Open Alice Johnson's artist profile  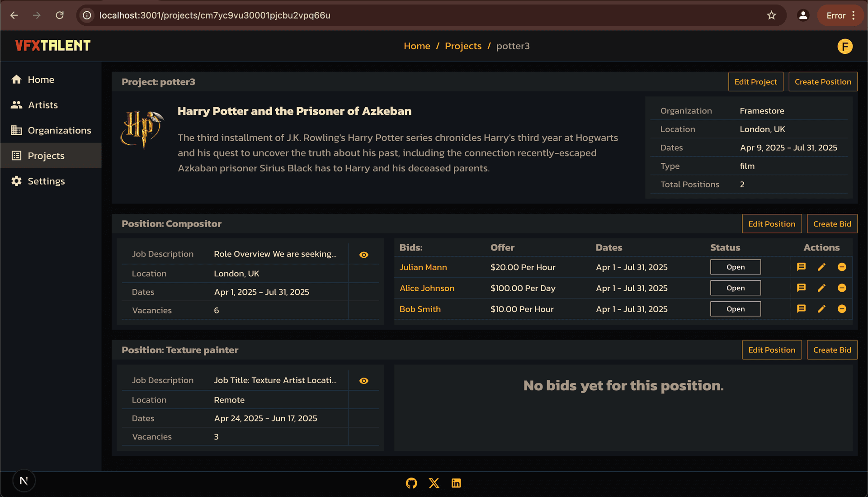[x=427, y=288]
